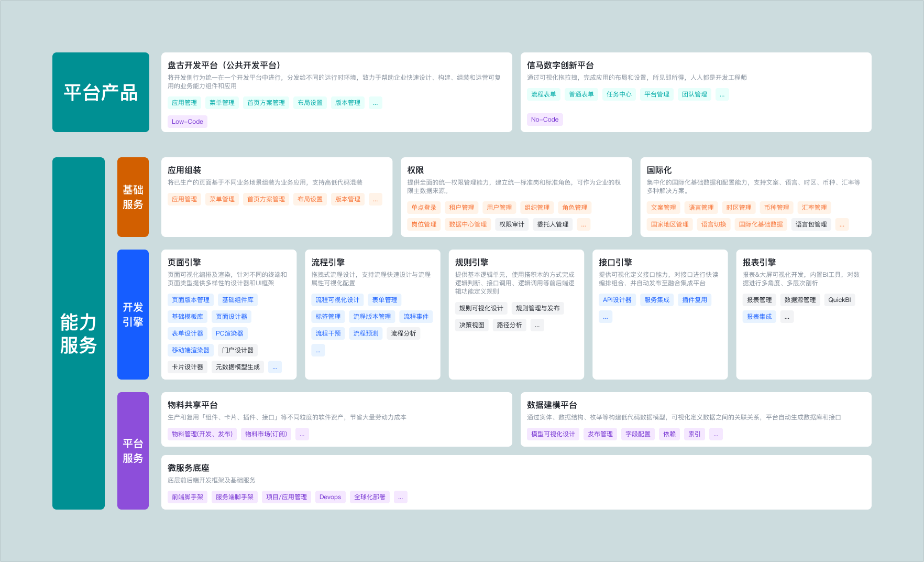Select the purple 平台服务 category block
The image size is (924, 562).
pyautogui.click(x=133, y=451)
